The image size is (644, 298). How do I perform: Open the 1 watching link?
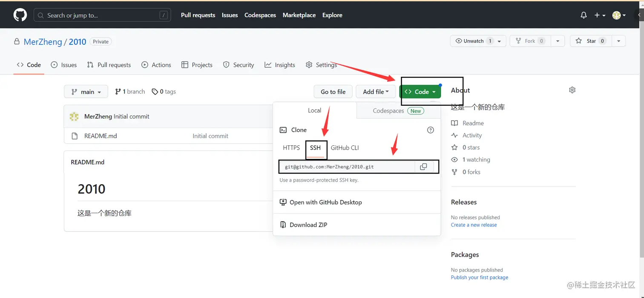(x=471, y=160)
